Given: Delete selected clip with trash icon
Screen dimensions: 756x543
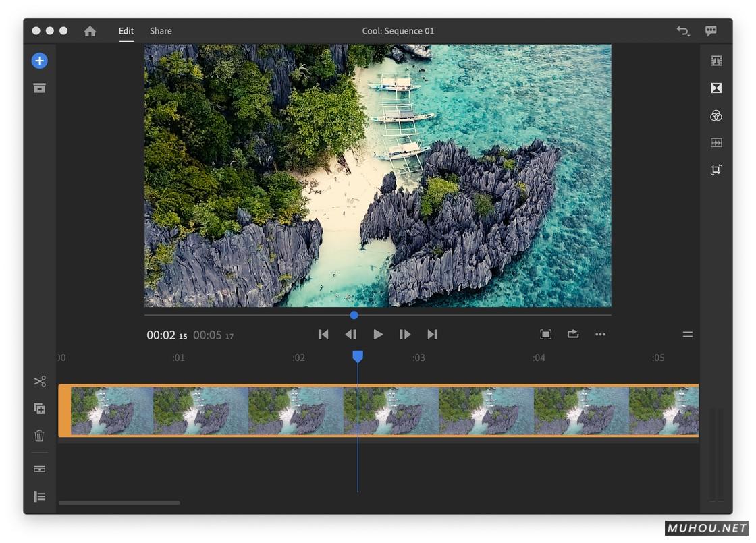Looking at the screenshot, I should pyautogui.click(x=40, y=436).
